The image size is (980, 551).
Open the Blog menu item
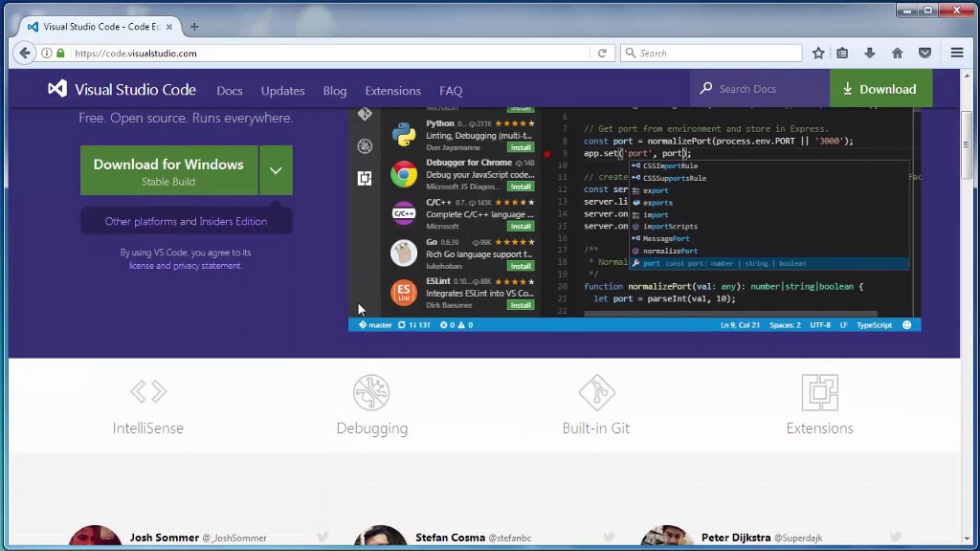pyautogui.click(x=334, y=91)
